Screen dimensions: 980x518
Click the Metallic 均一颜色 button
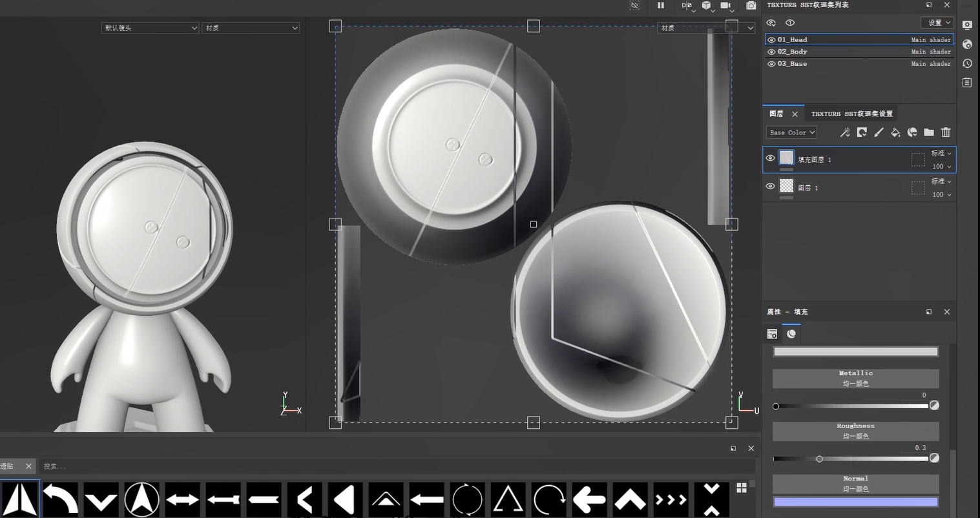point(855,378)
